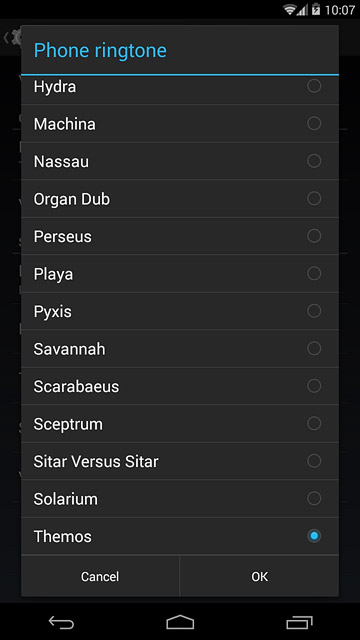Tap the battery status icon
Viewport: 360px width, 640px height.
[x=316, y=9]
